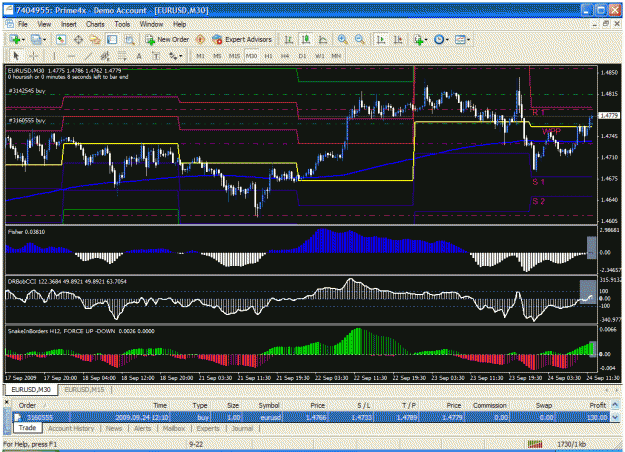
Task: Open the File menu
Action: pyautogui.click(x=23, y=24)
